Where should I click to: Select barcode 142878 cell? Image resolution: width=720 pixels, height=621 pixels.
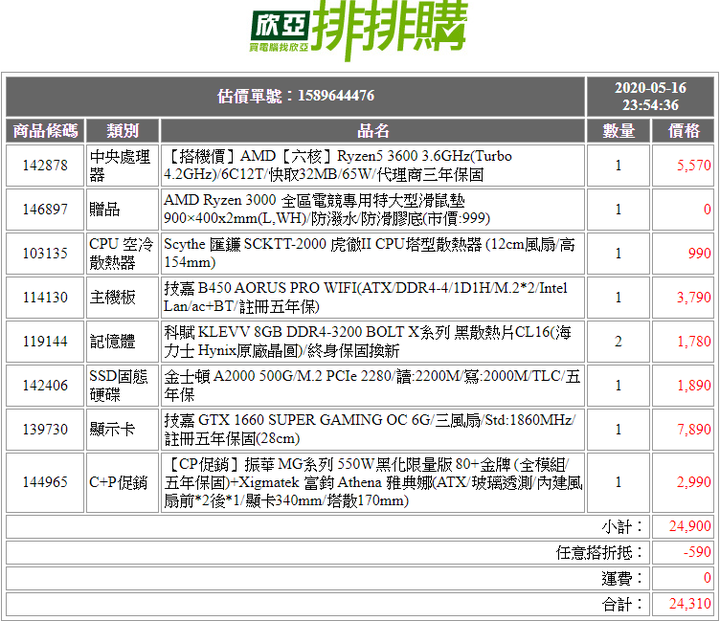click(45, 165)
